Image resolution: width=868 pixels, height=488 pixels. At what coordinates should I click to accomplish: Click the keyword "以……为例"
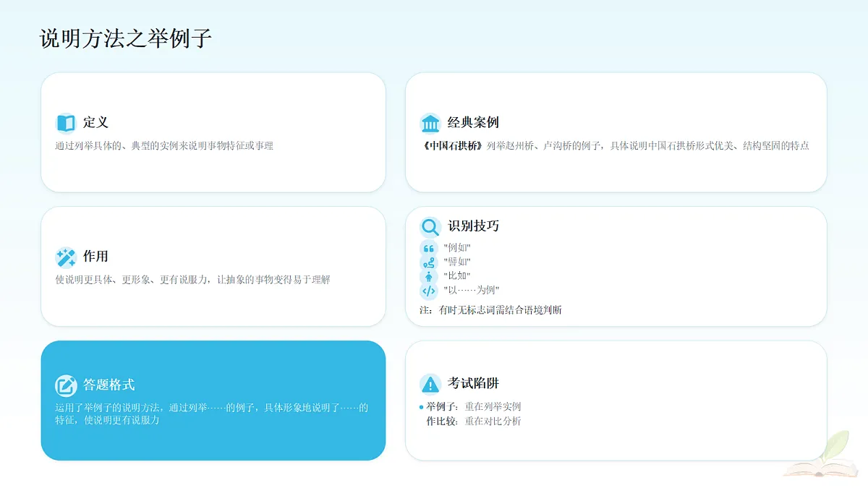(x=472, y=291)
